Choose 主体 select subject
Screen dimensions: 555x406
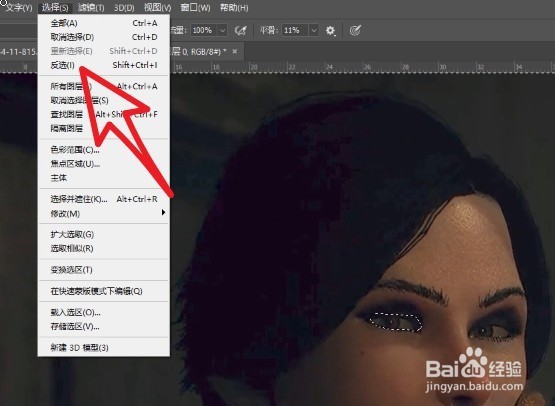coord(104,178)
